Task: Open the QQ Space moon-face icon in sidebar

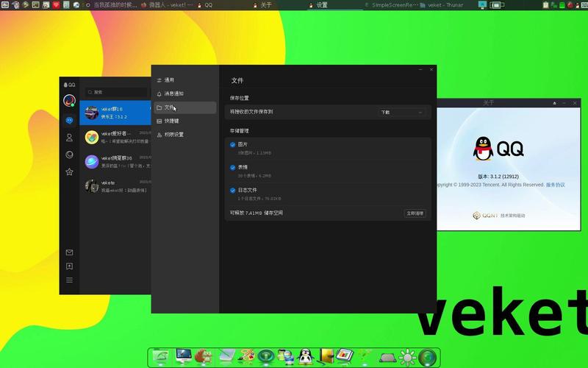Action: tap(69, 155)
